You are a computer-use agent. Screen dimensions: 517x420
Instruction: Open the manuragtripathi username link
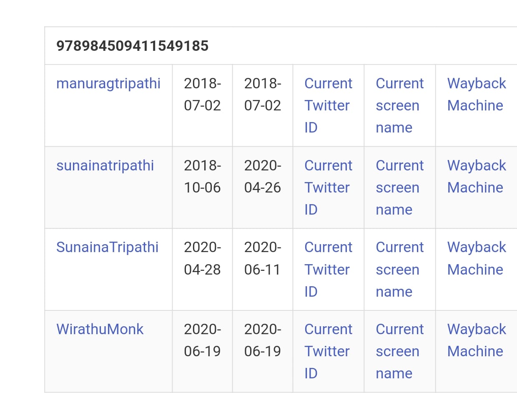(x=108, y=84)
